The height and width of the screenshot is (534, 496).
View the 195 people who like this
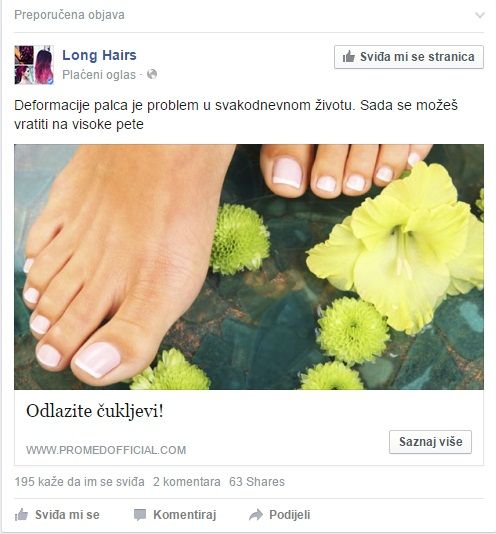click(x=79, y=482)
